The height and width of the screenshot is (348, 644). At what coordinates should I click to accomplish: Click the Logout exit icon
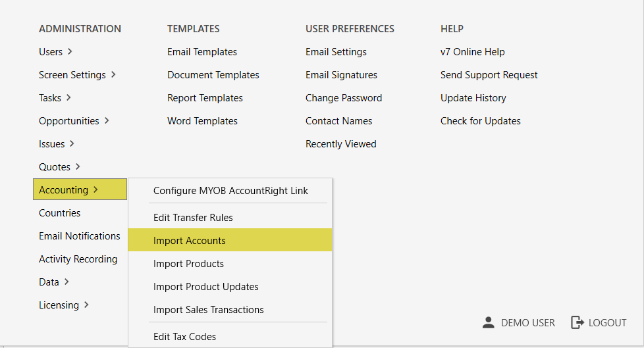577,322
